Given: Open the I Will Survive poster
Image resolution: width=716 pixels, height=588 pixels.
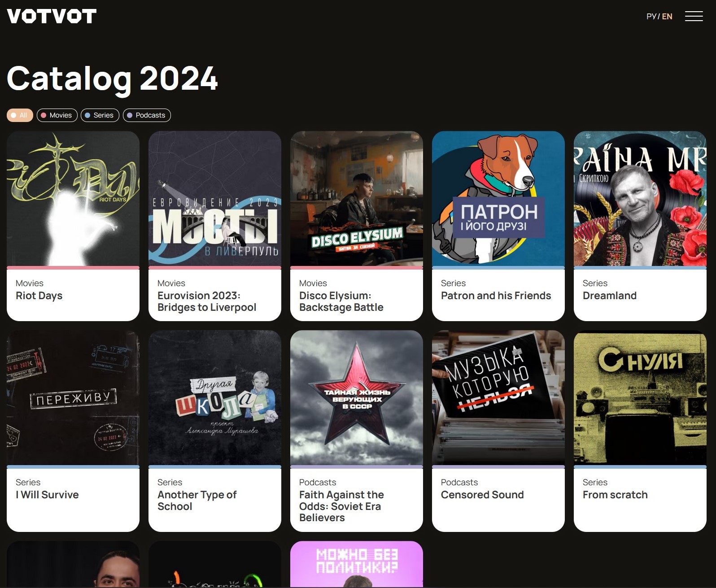Looking at the screenshot, I should [x=73, y=398].
